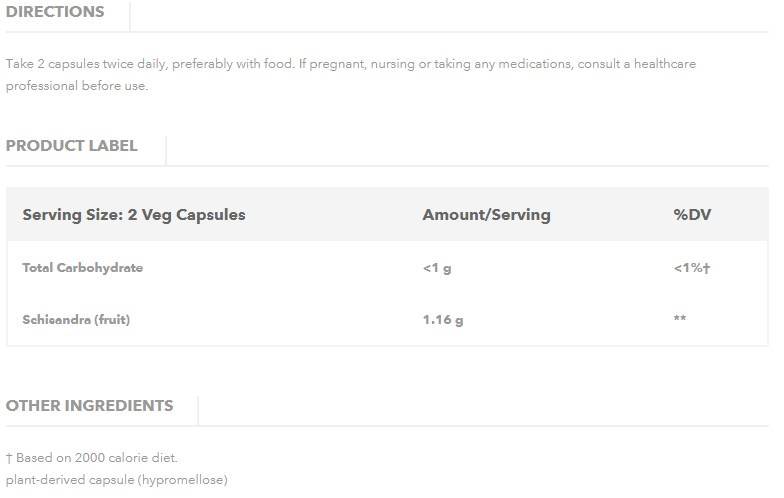This screenshot has height=498, width=784.
Task: Click the Total Carbohydrate row label
Action: (x=83, y=268)
